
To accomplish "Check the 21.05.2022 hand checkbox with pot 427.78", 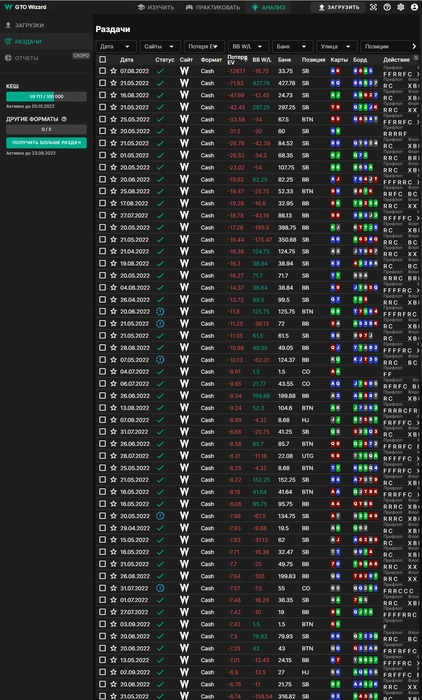I will [103, 83].
